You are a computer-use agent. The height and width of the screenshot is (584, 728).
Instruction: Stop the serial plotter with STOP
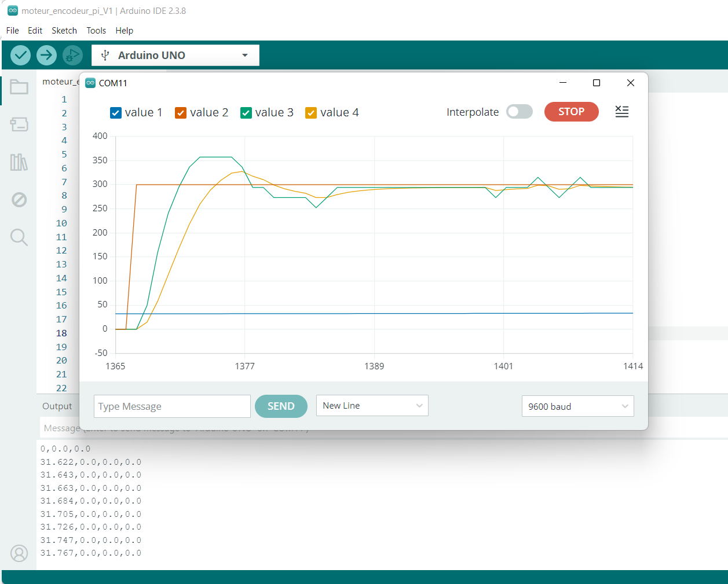pyautogui.click(x=572, y=112)
